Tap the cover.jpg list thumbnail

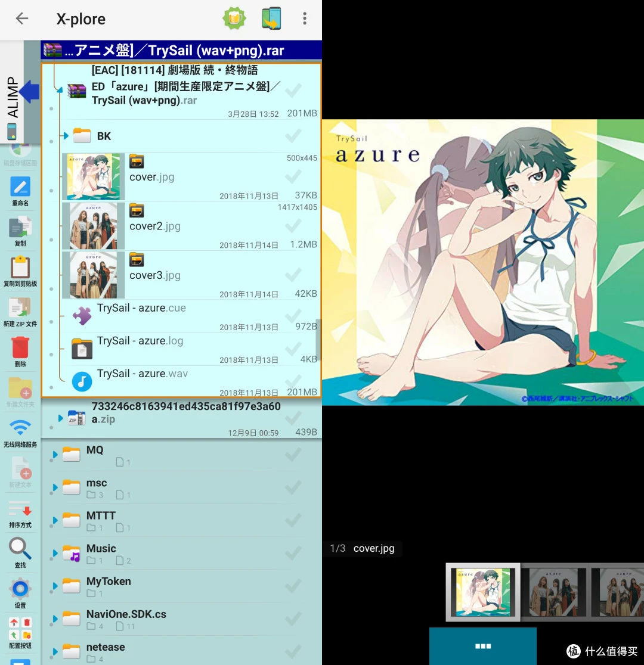point(94,176)
